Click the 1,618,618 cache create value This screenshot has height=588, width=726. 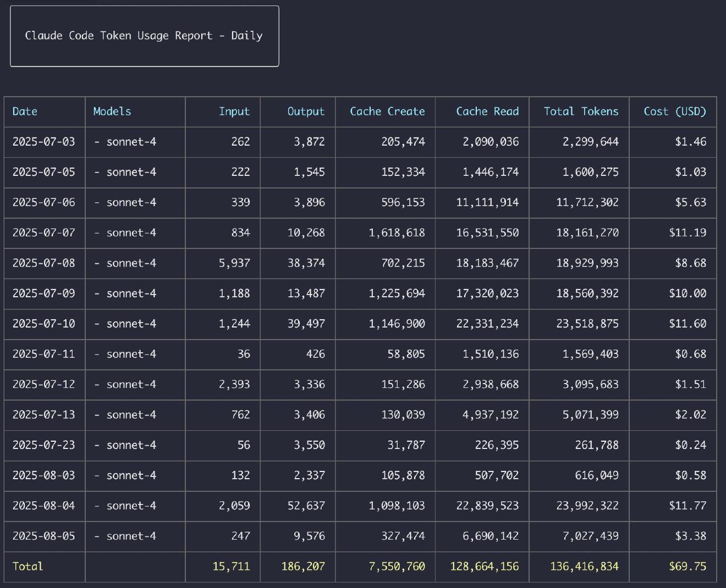(397, 233)
